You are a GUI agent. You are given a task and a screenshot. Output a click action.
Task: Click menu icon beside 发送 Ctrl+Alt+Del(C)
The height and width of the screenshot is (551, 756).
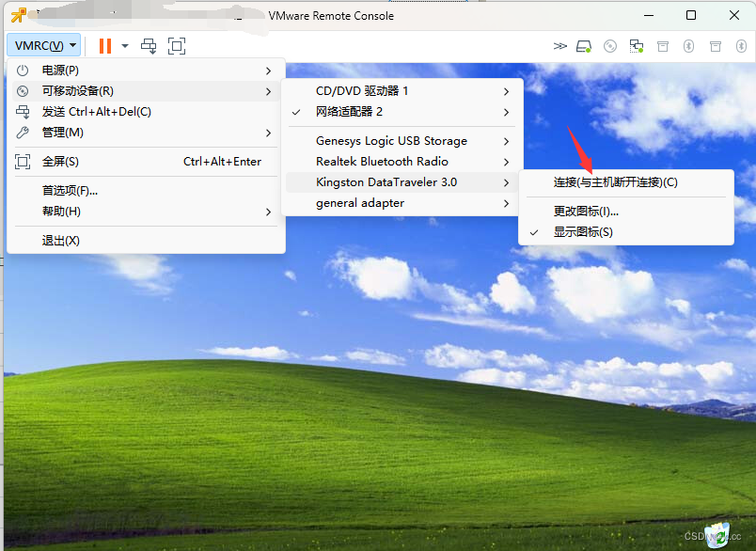(x=23, y=112)
